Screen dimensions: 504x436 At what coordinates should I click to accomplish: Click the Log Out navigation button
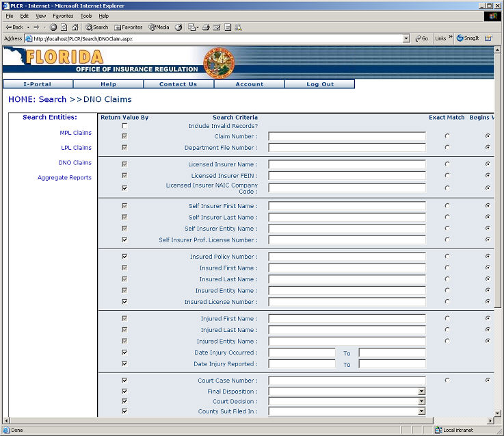320,84
